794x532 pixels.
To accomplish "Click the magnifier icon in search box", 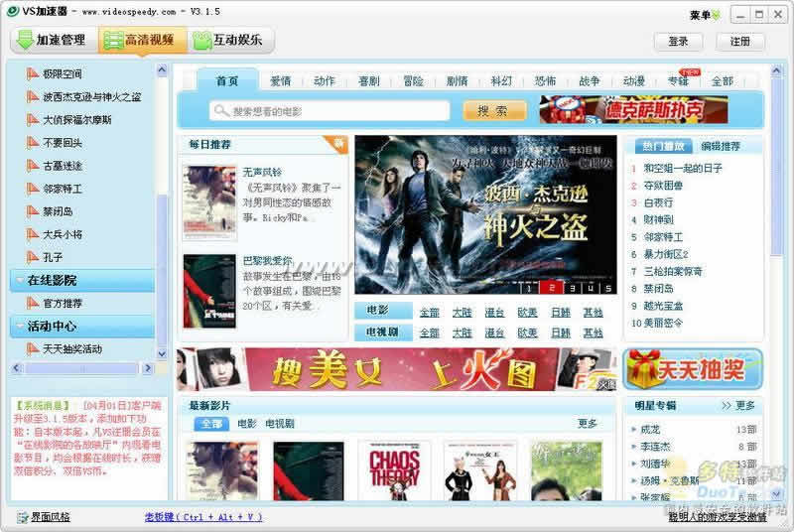I will (x=220, y=111).
